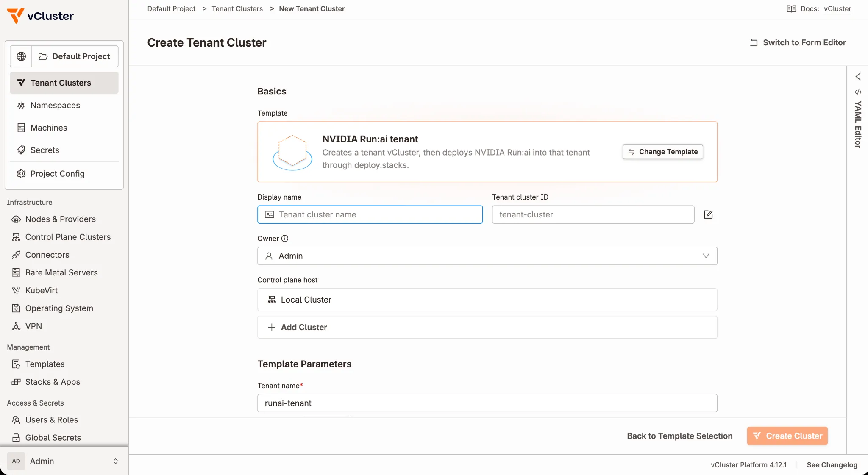
Task: Focus the Tenant cluster ID field
Action: click(593, 214)
